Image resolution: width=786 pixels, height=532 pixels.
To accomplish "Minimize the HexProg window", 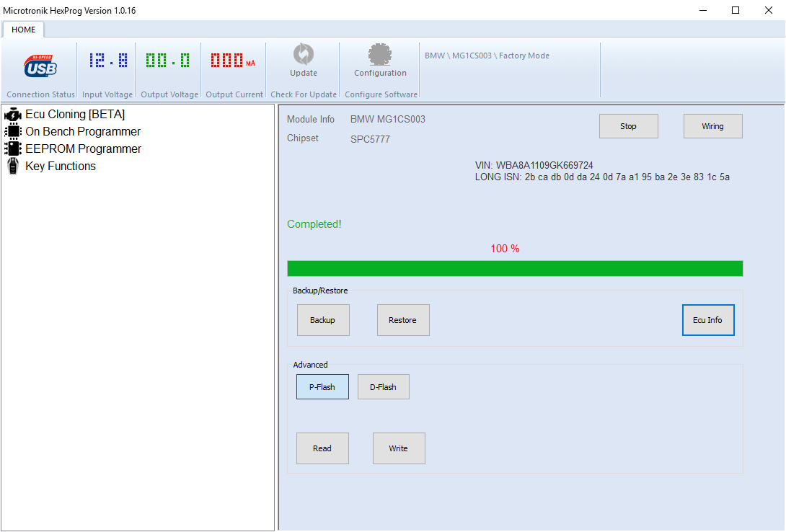I will pos(703,11).
